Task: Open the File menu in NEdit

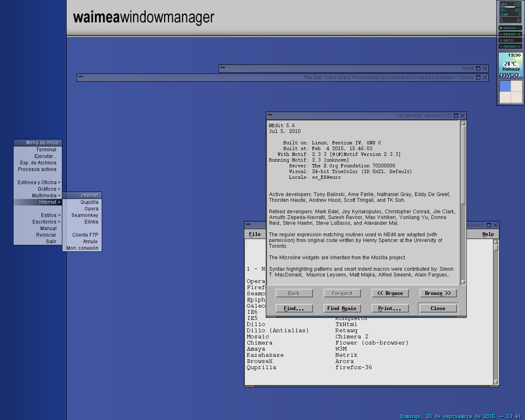Action: (255, 234)
